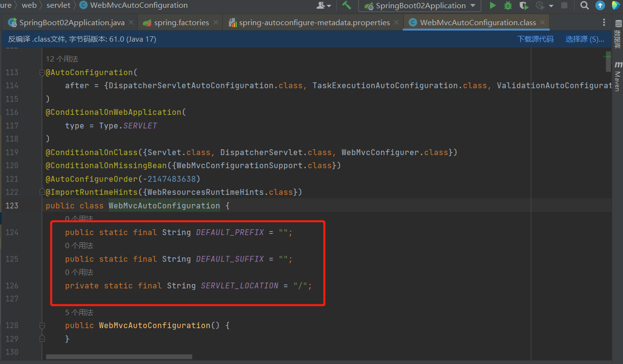The height and width of the screenshot is (364, 623).
Task: Close the spring.factories tab
Action: click(x=216, y=22)
